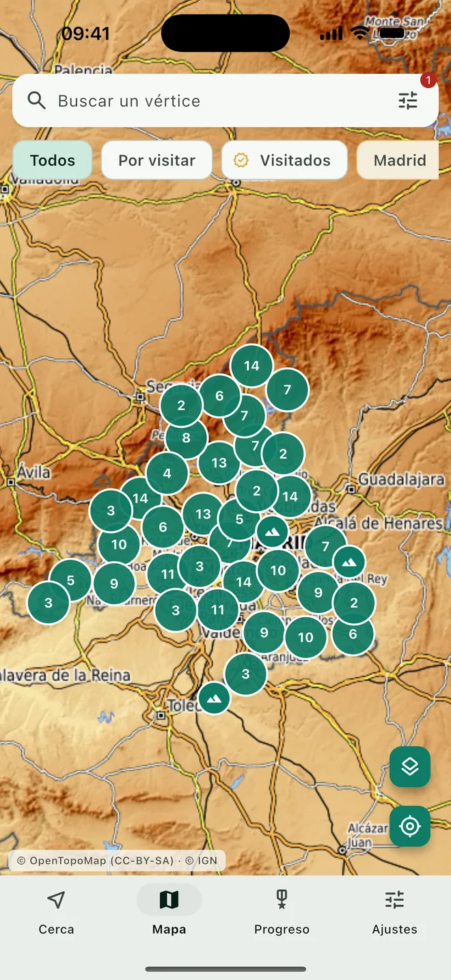The width and height of the screenshot is (451, 980).
Task: Select the 'Madrid' region chip
Action: pos(400,161)
